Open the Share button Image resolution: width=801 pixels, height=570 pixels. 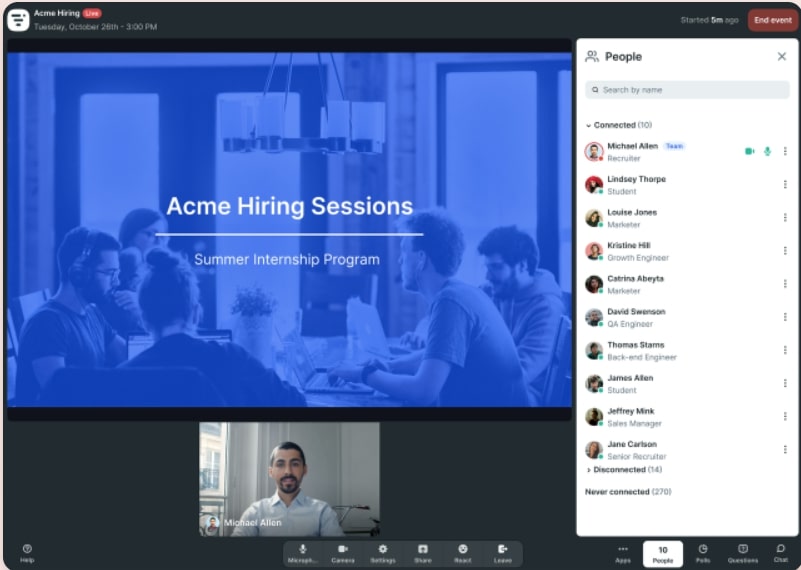[x=422, y=554]
